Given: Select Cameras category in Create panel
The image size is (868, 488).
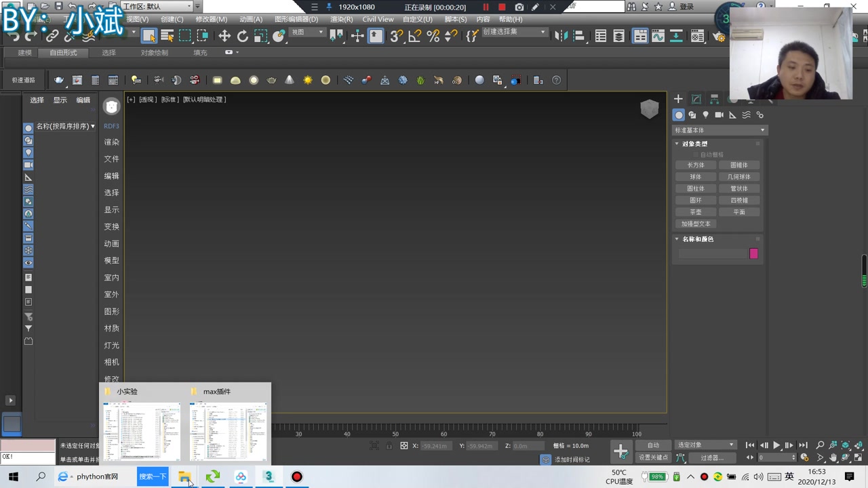Looking at the screenshot, I should point(719,115).
